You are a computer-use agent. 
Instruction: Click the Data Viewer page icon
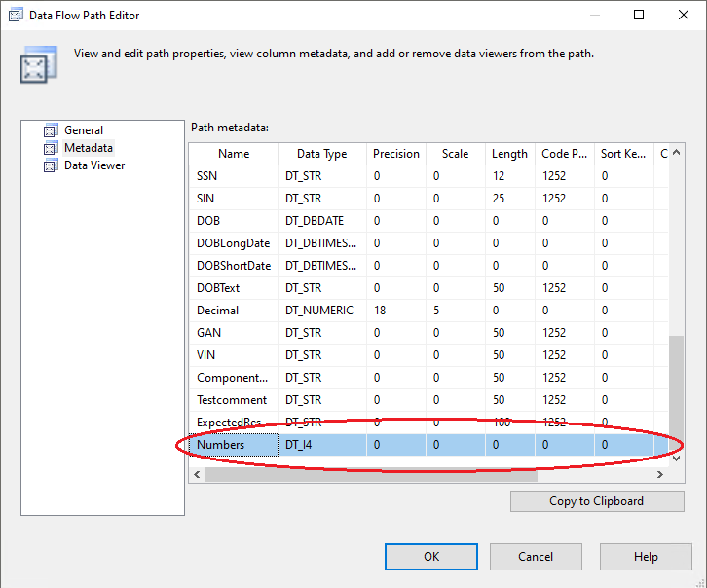point(51,165)
